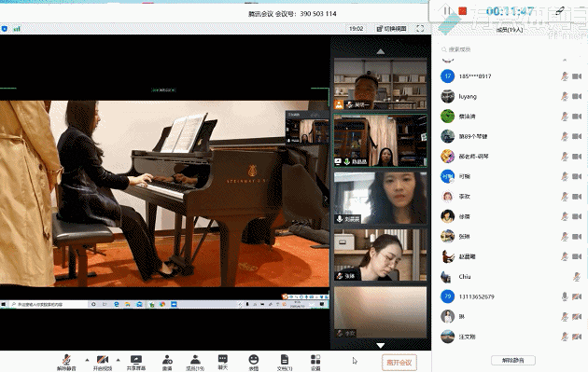Click the 离开会议 leave meeting button

[x=399, y=363]
